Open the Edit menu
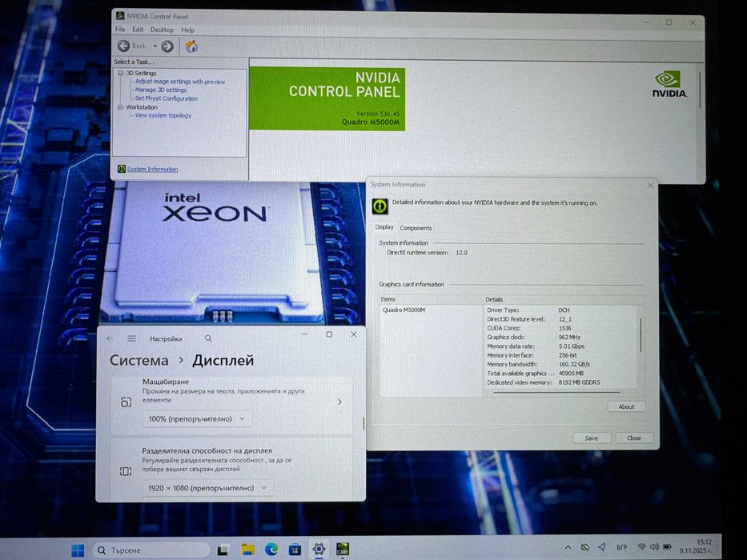The width and height of the screenshot is (747, 560). (138, 30)
